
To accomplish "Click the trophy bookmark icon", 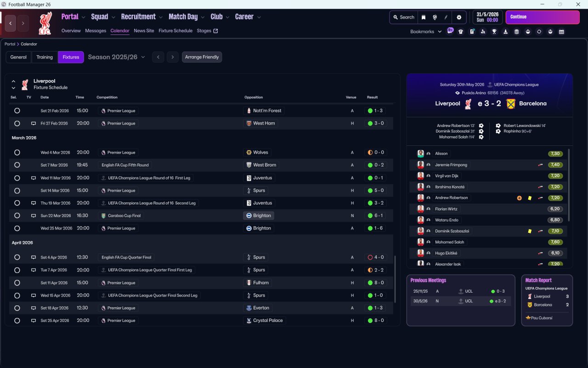I will 494,32.
